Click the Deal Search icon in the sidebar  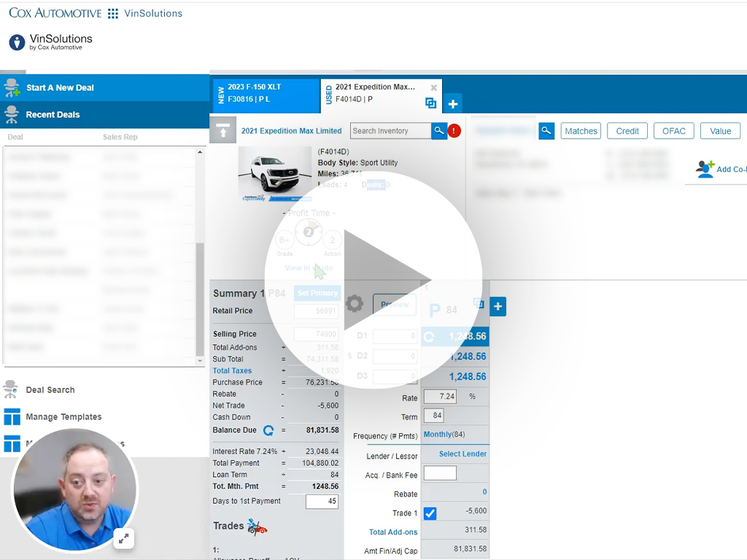[x=12, y=390]
